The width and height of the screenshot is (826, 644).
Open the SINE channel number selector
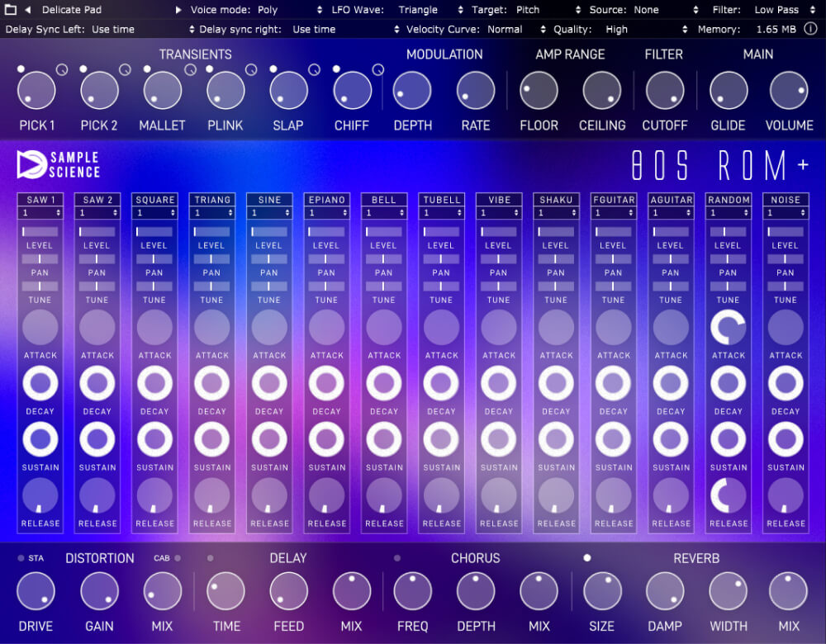coord(269,213)
